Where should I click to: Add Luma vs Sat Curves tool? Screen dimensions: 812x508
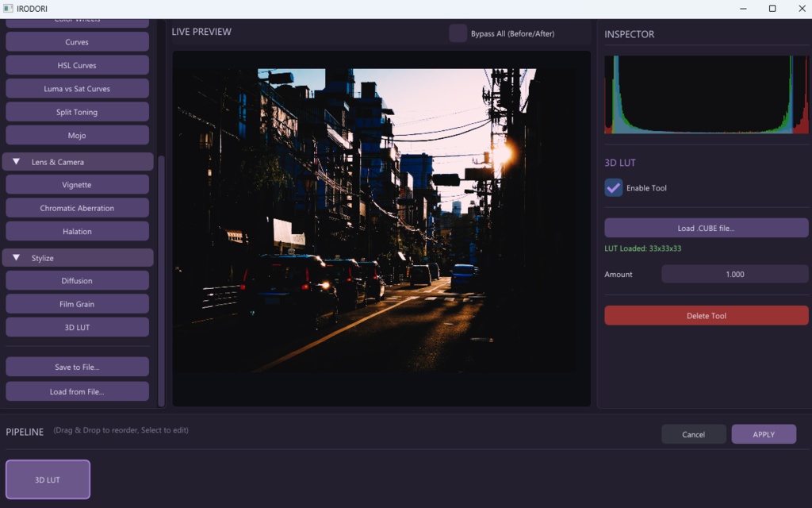[77, 89]
